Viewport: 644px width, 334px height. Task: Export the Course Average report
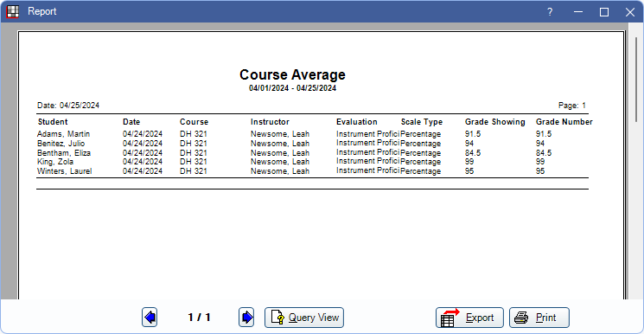point(469,318)
